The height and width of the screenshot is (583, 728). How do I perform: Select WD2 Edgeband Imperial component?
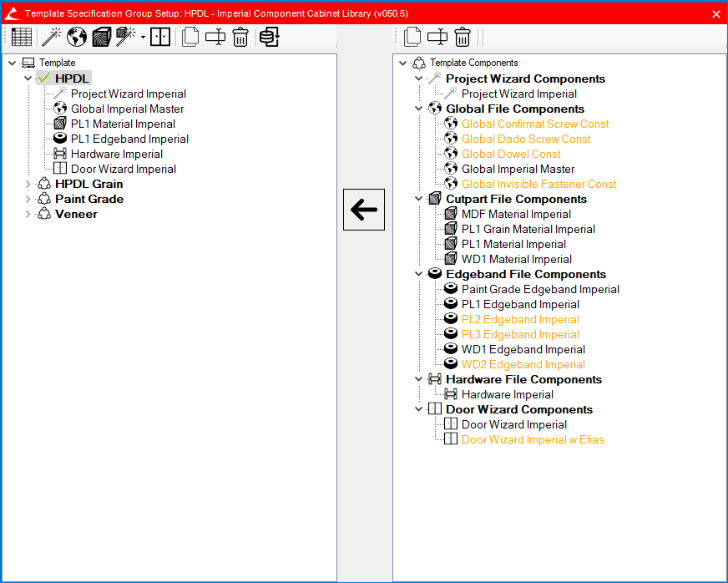pyautogui.click(x=523, y=365)
